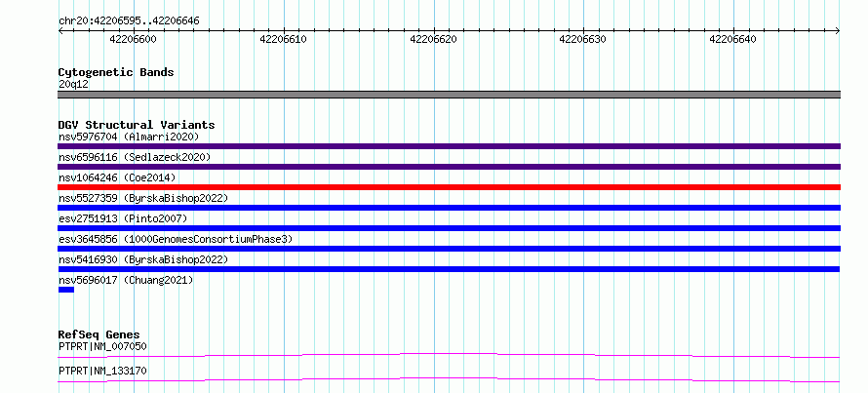868x393 pixels.
Task: Select the blue bar for esv3645856
Action: coord(449,249)
